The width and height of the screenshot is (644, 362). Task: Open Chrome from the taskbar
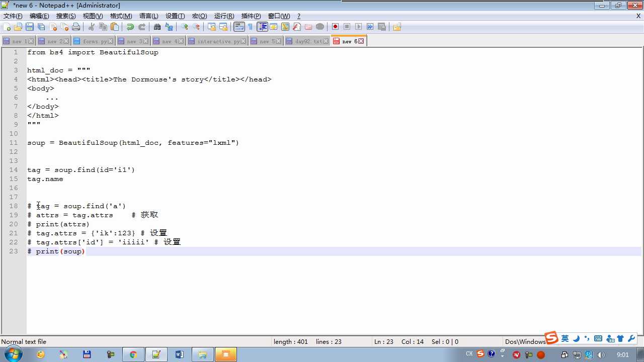(x=133, y=354)
